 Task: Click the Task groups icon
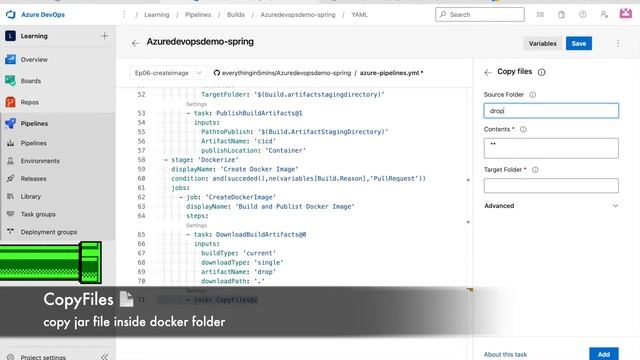pyautogui.click(x=11, y=214)
